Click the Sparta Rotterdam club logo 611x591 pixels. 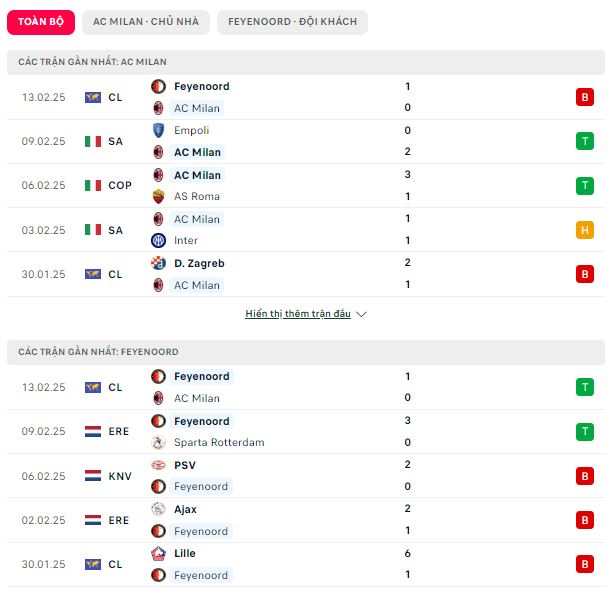coord(158,443)
